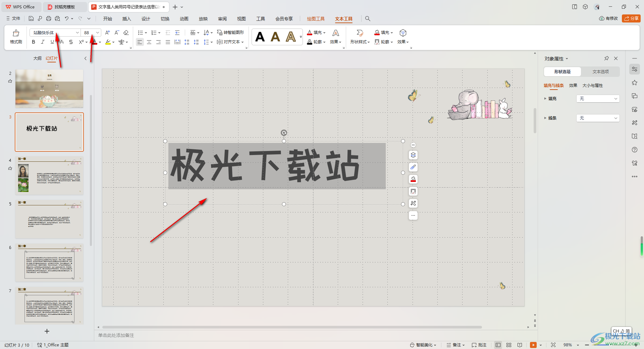The height and width of the screenshot is (349, 644).
Task: Expand zoom percentage dropdown
Action: click(578, 345)
